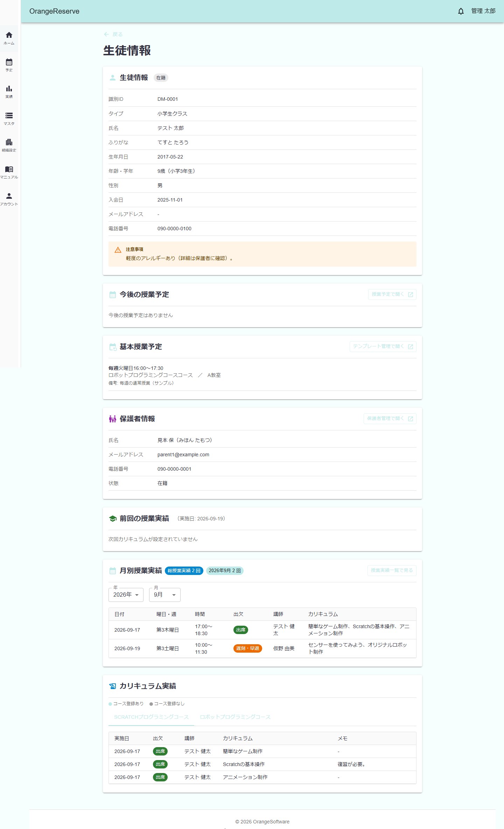Click the instructor name 仮野 由美
Screen dimensions: 504x829
pyautogui.click(x=284, y=648)
